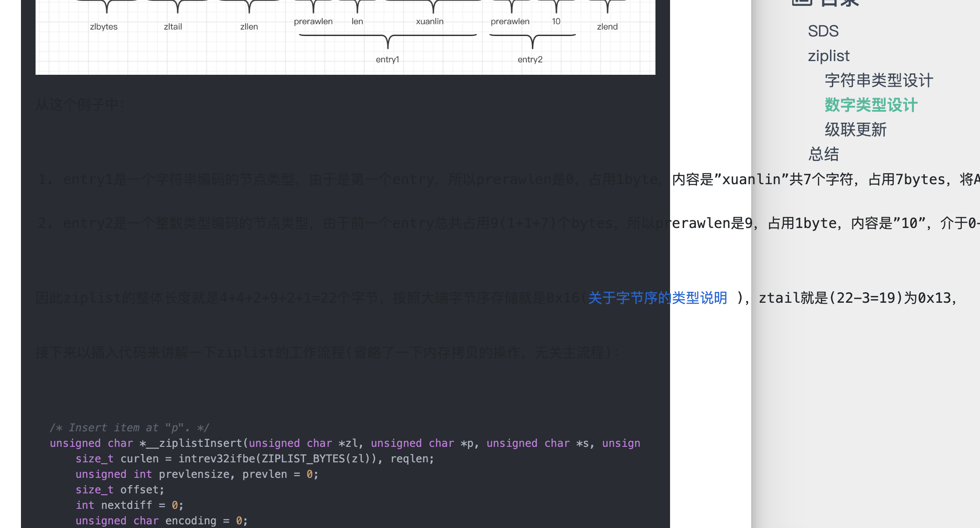
Task: Click the zllen field in the diagram
Action: point(249,26)
